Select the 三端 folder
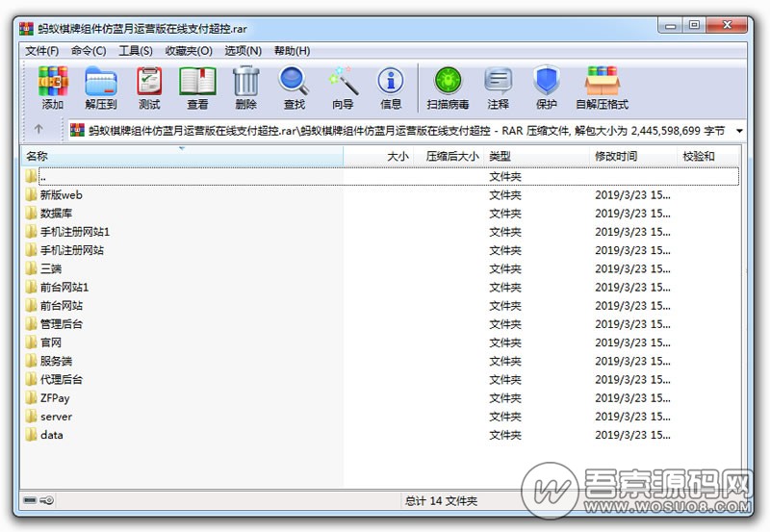The width and height of the screenshot is (770, 532). pos(381,269)
